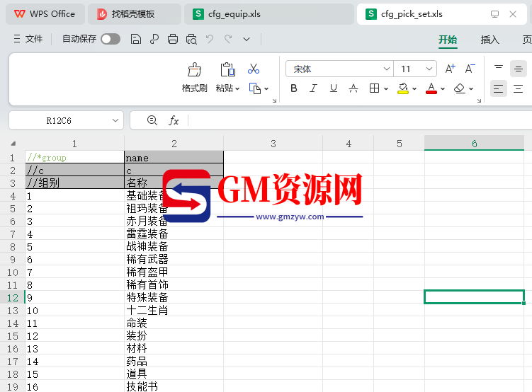
Task: Apply the yellow fill color swatch
Action: click(403, 88)
